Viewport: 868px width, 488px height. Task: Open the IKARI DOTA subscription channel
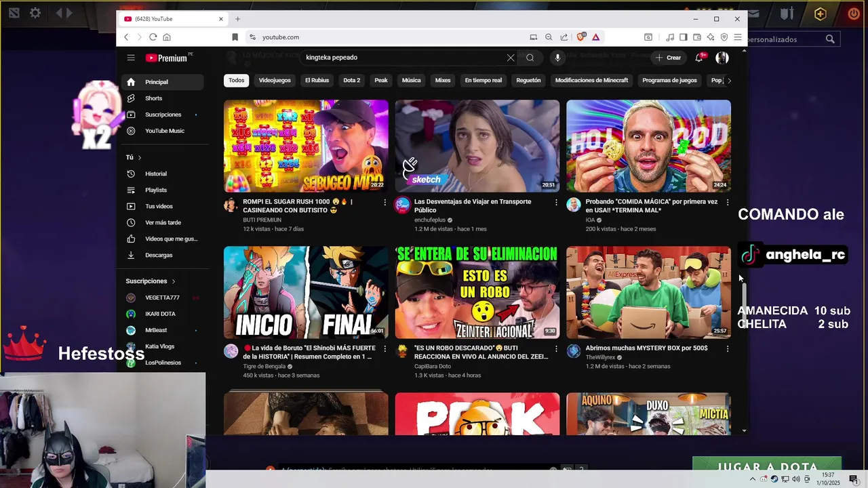click(x=163, y=314)
